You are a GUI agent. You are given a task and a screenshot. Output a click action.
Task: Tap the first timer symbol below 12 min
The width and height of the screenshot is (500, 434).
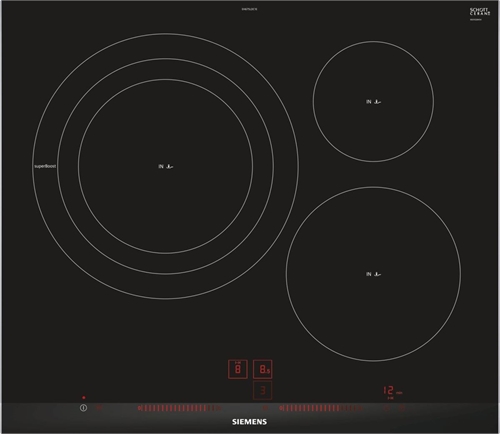pos(387,408)
